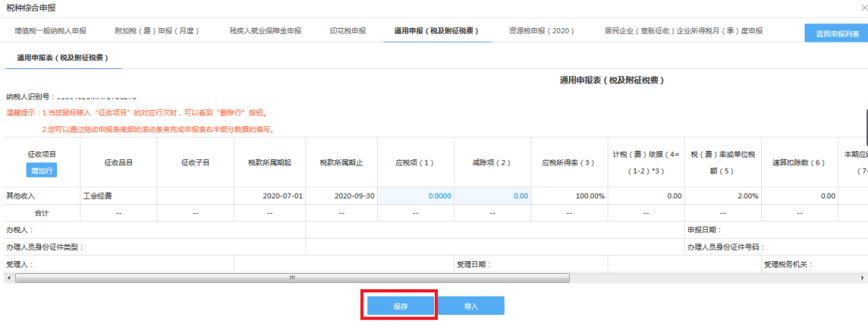The image size is (868, 327).
Task: Open 残疾人就业保障金申报 tab
Action: pyautogui.click(x=265, y=31)
